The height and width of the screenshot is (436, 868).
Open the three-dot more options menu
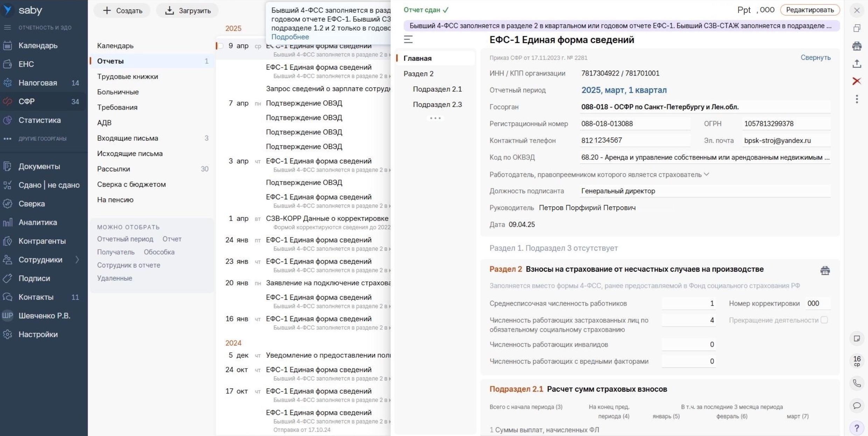coord(857,99)
